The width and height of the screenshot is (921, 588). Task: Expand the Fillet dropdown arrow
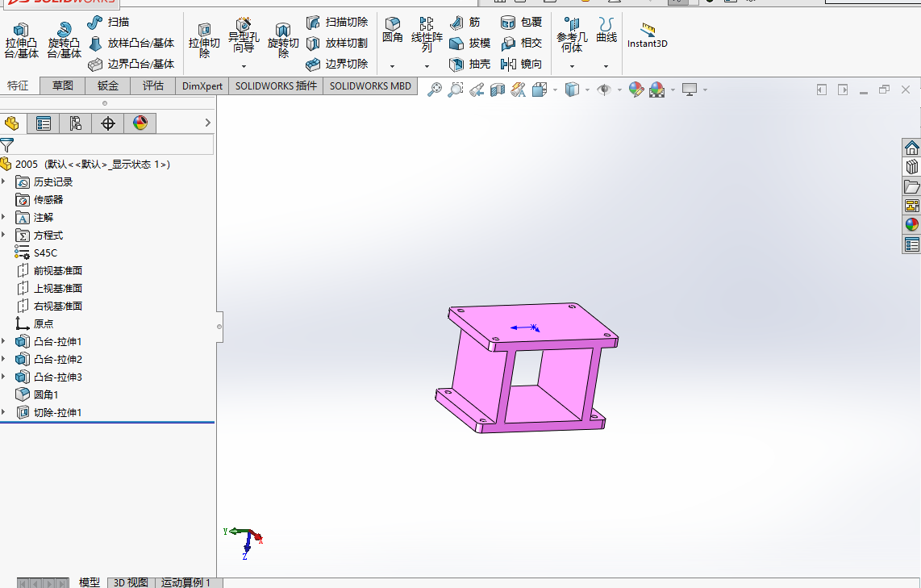pos(393,66)
